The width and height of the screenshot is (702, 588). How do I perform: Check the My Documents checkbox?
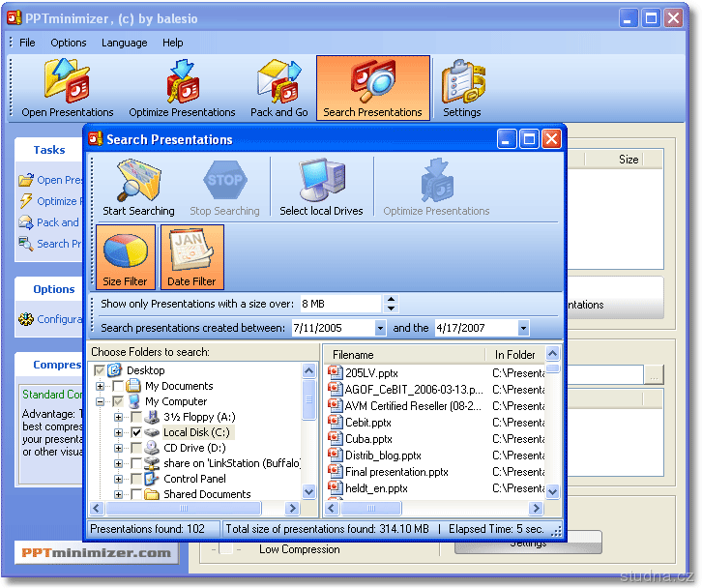[118, 386]
